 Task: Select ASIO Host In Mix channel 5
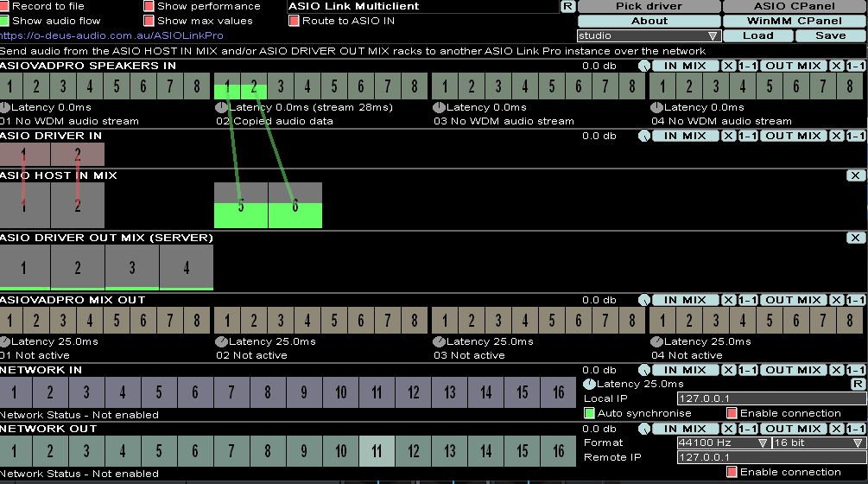[x=241, y=206]
